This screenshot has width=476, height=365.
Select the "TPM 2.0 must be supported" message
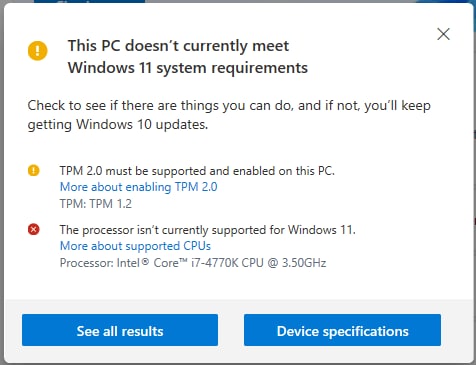click(x=197, y=171)
